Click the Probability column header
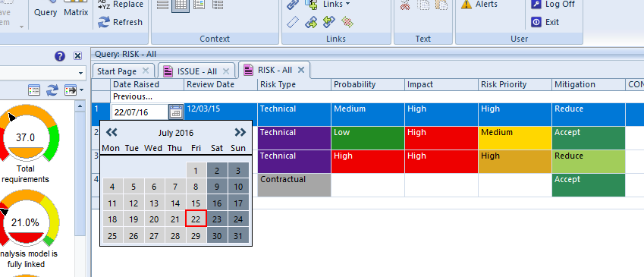The height and width of the screenshot is (277, 644). pyautogui.click(x=368, y=84)
